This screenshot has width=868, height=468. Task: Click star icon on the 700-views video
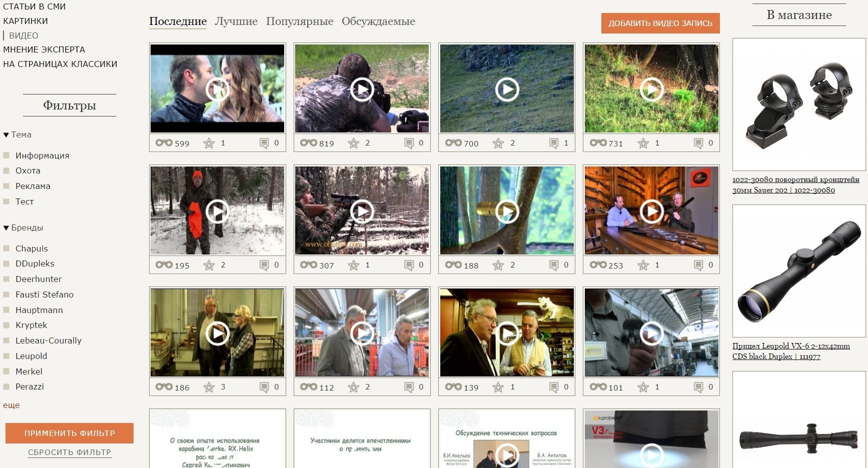tap(498, 143)
